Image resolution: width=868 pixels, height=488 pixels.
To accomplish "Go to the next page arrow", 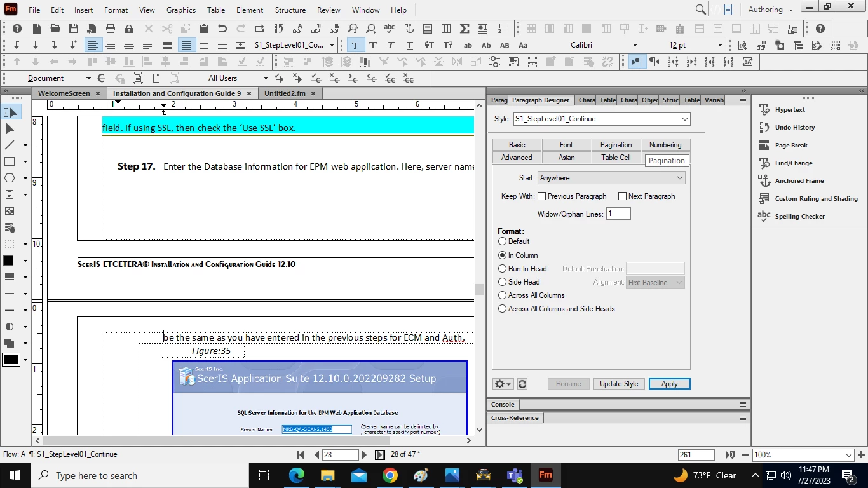I will (364, 455).
